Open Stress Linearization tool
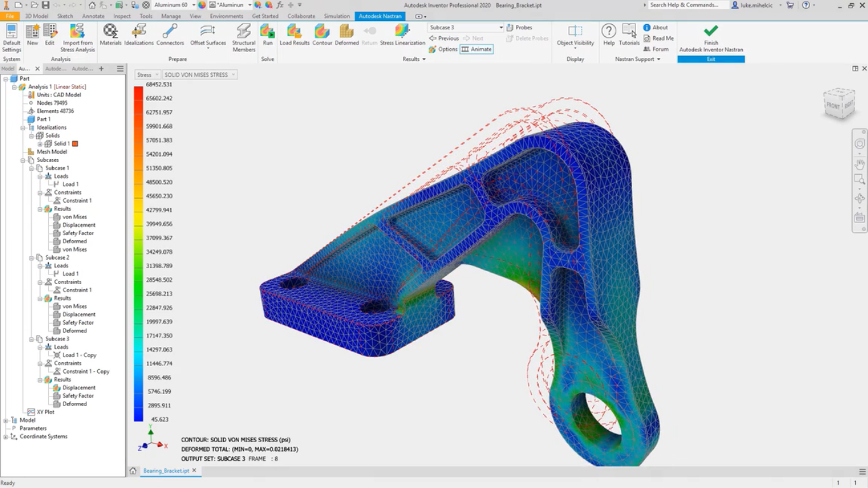Image resolution: width=868 pixels, height=488 pixels. tap(402, 35)
